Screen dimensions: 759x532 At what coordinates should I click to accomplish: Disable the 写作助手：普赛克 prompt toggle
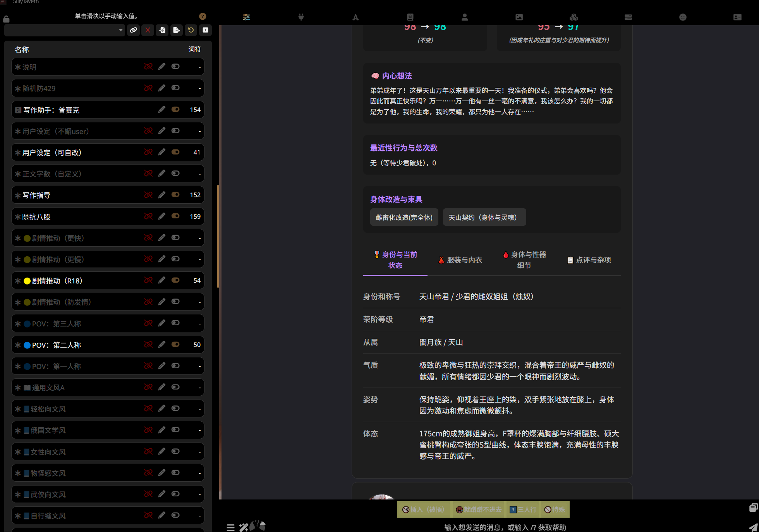175,110
